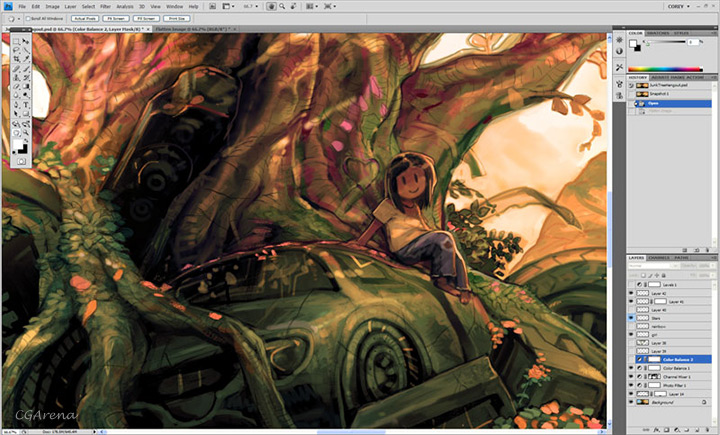Hide the Photo Filter 1 layer
Image resolution: width=720 pixels, height=435 pixels.
point(631,385)
